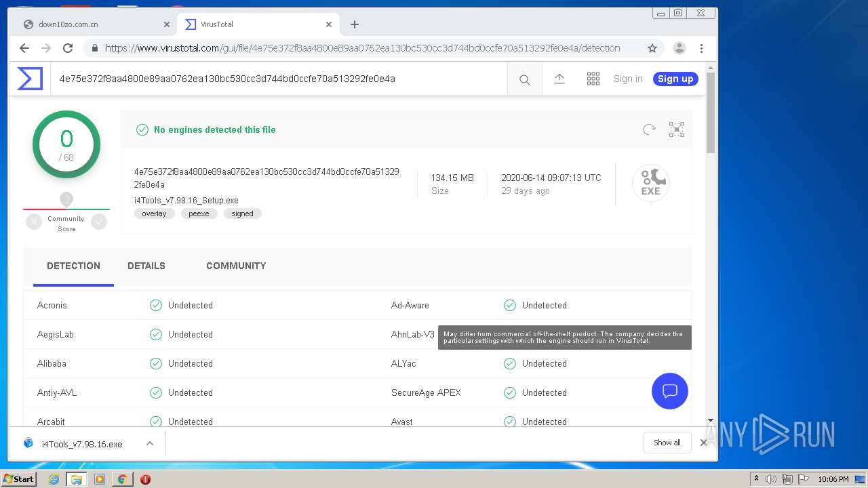This screenshot has width=868, height=488.
Task: Click the scan date 2020-06-14 09:07:13 UTC
Action: click(x=551, y=178)
